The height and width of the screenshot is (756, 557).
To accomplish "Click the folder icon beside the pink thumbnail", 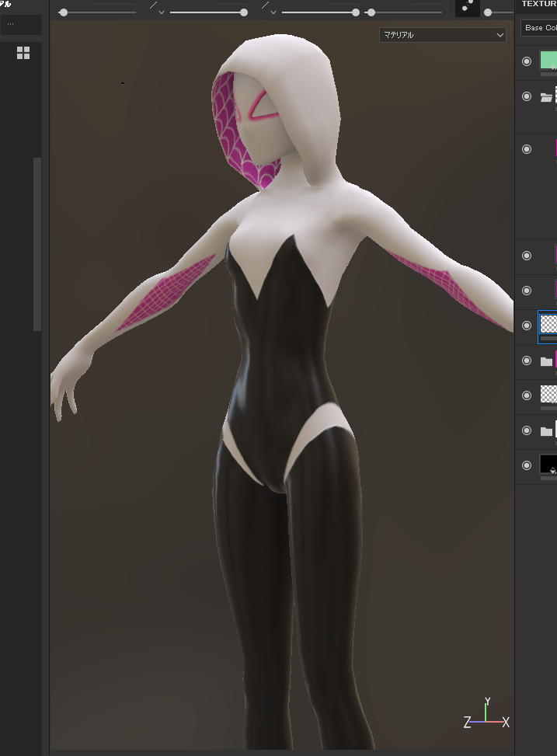I will (x=546, y=361).
